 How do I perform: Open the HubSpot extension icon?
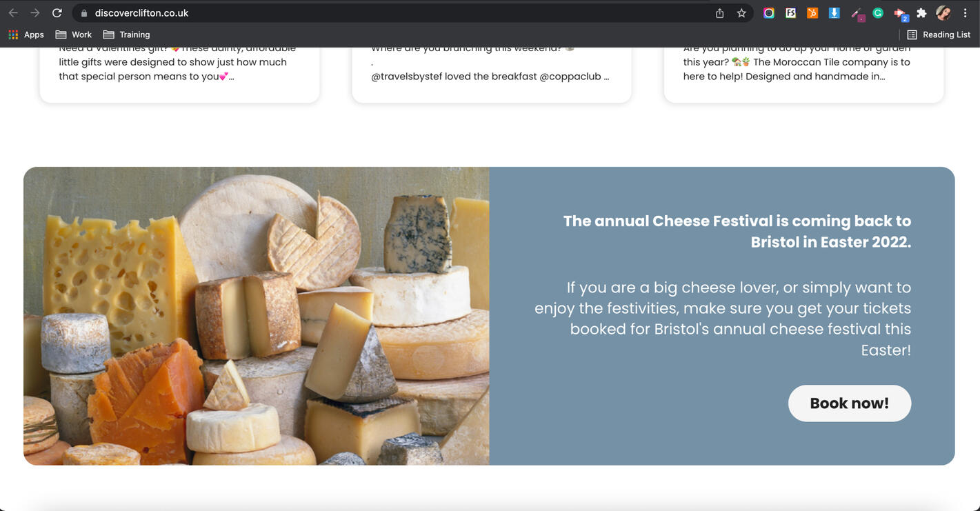(812, 12)
